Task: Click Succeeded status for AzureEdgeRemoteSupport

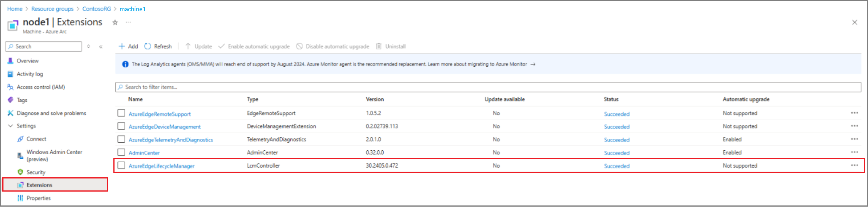Action: coord(617,114)
